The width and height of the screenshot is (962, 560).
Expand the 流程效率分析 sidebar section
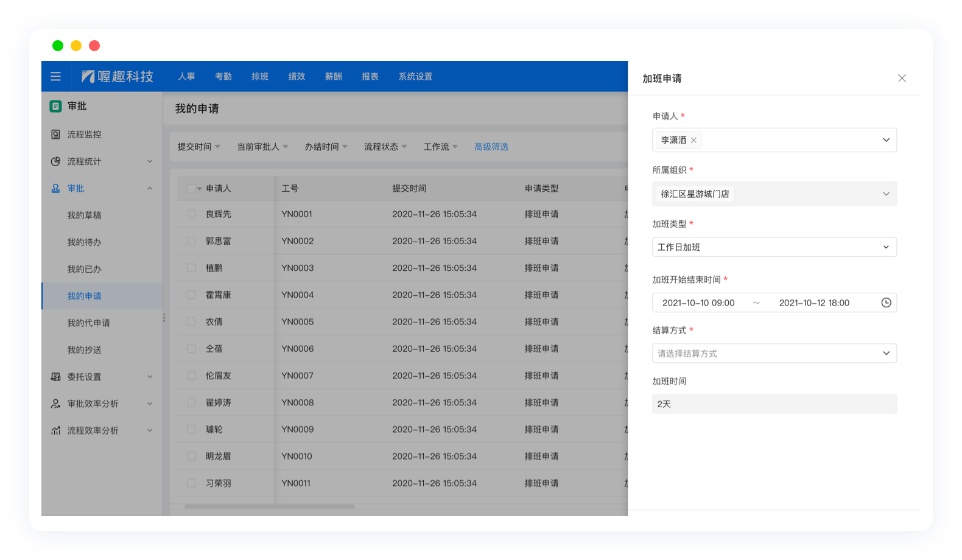(x=150, y=430)
